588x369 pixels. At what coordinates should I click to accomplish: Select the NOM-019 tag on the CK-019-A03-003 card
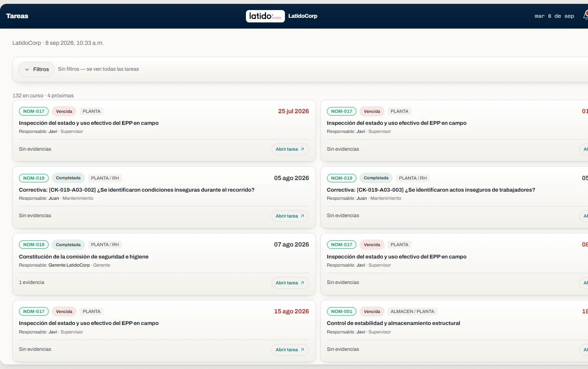[342, 178]
